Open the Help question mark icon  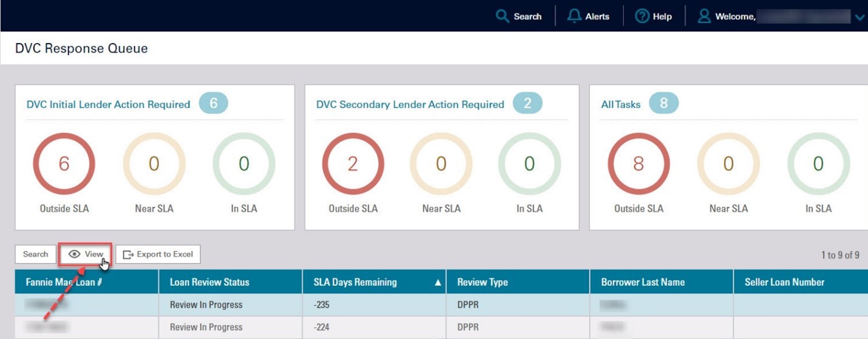pyautogui.click(x=642, y=16)
